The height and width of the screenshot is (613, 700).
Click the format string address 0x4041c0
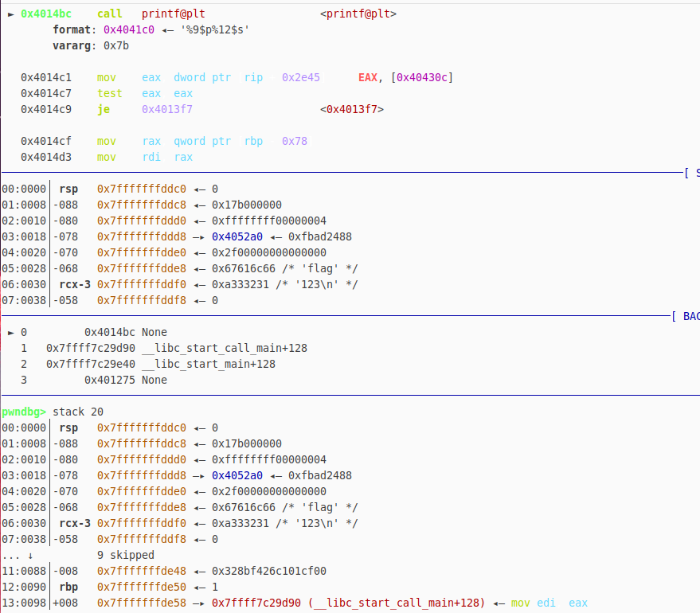[x=128, y=30]
